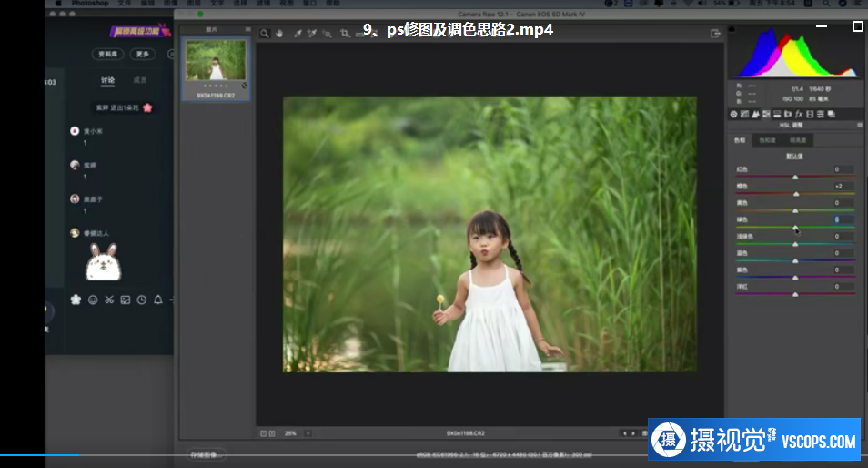Click the zoom-out minus box in status bar

pyautogui.click(x=264, y=433)
